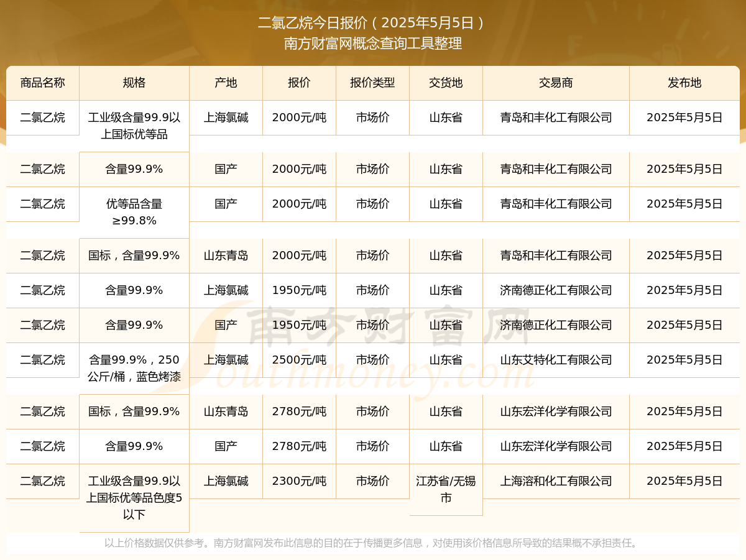Click '市场价' in the 2500元/吨 row
This screenshot has height=560, width=746.
[x=372, y=360]
